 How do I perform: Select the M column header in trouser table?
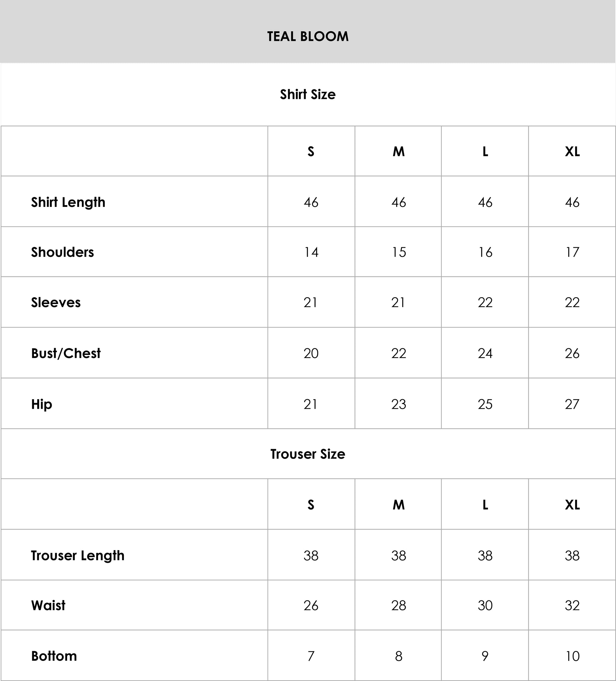pos(399,505)
